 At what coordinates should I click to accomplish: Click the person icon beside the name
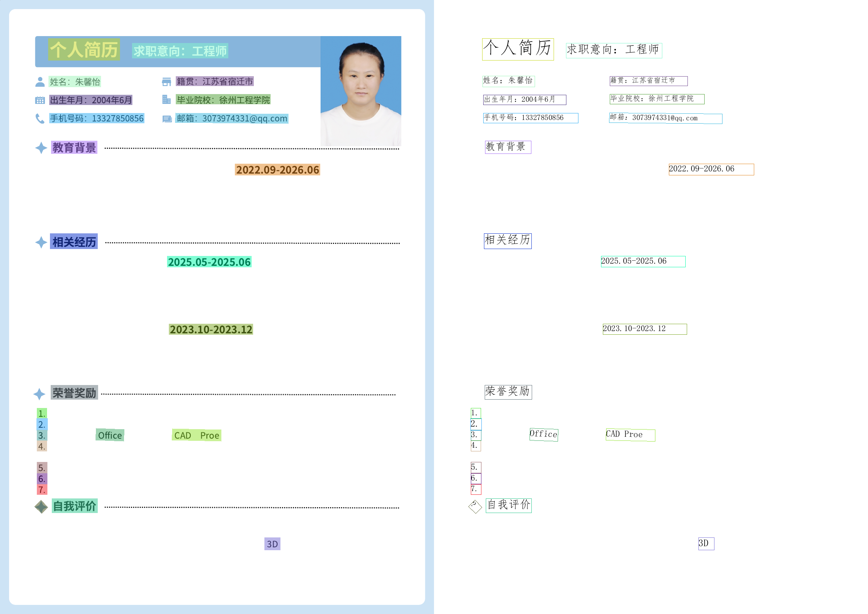point(40,82)
